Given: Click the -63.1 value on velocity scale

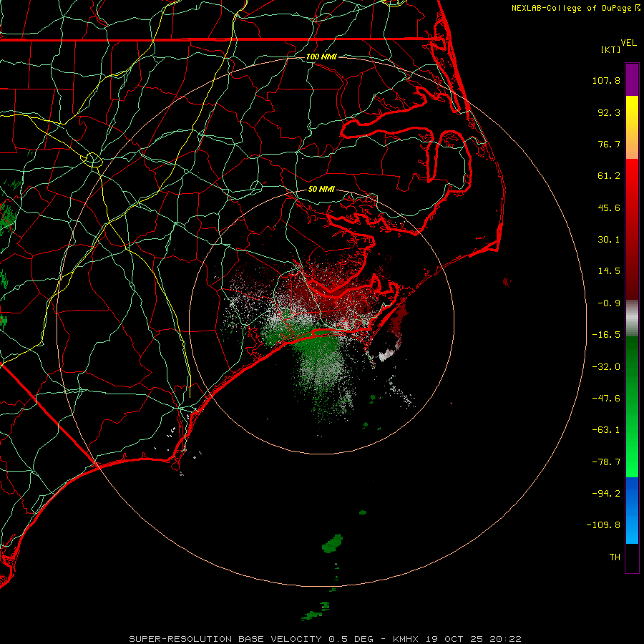Looking at the screenshot, I should [x=606, y=430].
